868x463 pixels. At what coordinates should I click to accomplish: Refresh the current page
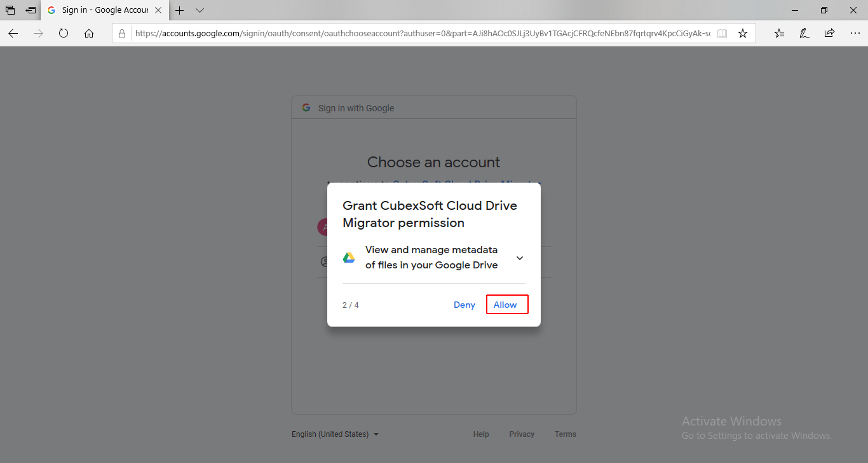64,34
